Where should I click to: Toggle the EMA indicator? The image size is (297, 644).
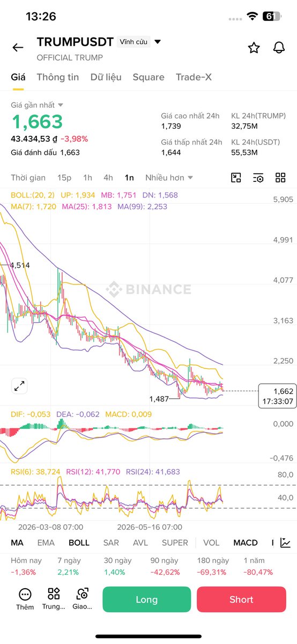pos(46,543)
